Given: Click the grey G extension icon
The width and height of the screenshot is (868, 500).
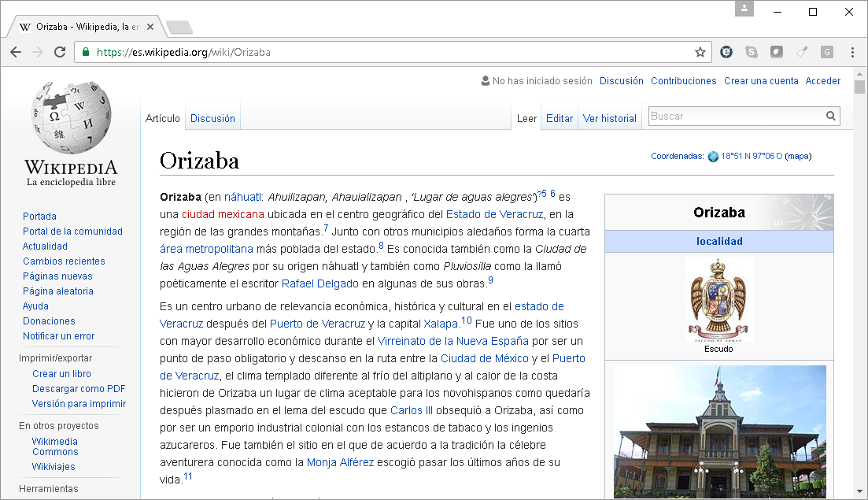Looking at the screenshot, I should [827, 52].
